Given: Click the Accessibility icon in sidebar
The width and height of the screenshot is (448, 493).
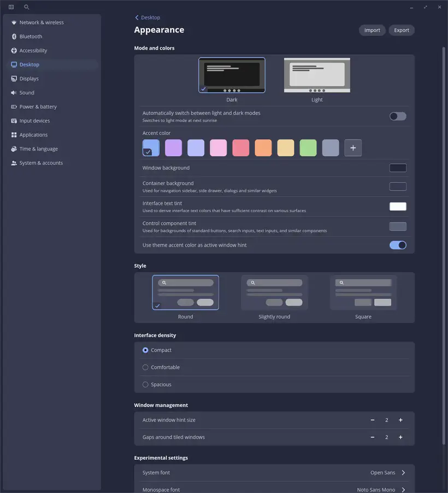Looking at the screenshot, I should [14, 51].
